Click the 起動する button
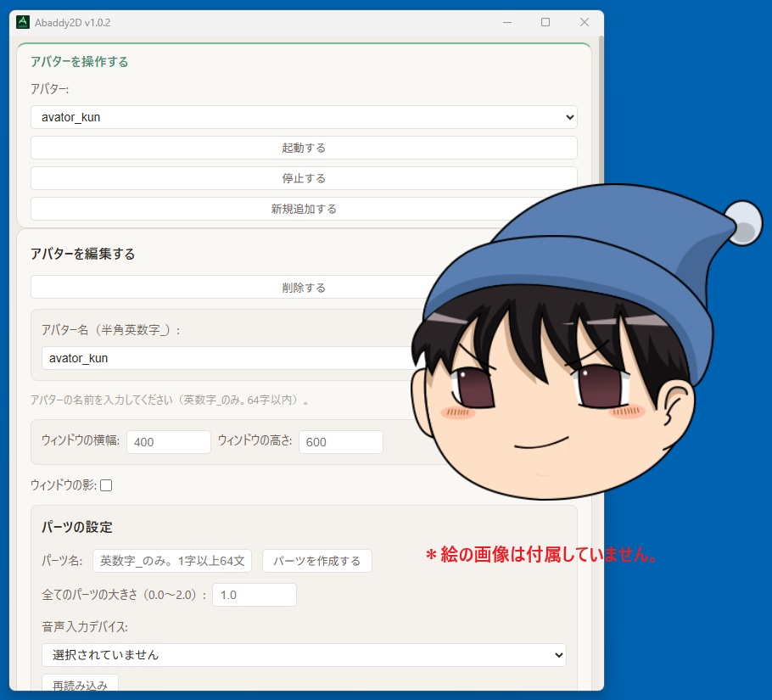The width and height of the screenshot is (772, 700). pos(304,148)
